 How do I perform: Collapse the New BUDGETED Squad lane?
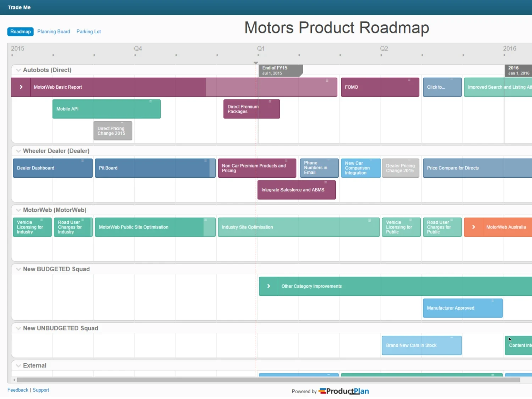tap(18, 269)
